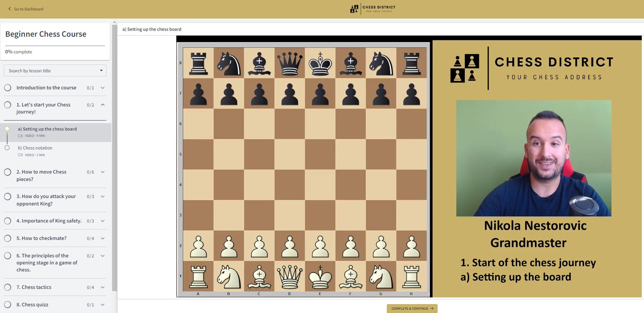Viewport: 644px width, 313px height.
Task: Click the white rook on h1
Action: pos(412,277)
